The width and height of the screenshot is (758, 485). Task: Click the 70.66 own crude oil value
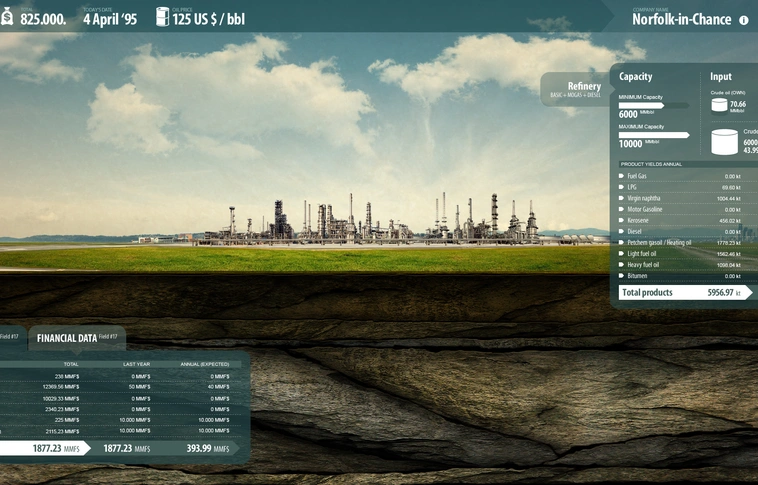point(738,104)
